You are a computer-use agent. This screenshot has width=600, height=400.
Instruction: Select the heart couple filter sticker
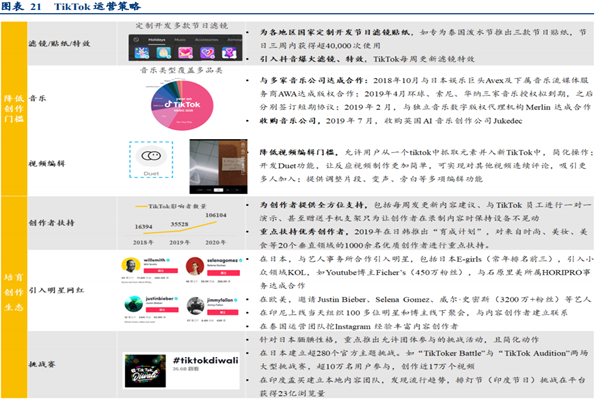[x=230, y=52]
